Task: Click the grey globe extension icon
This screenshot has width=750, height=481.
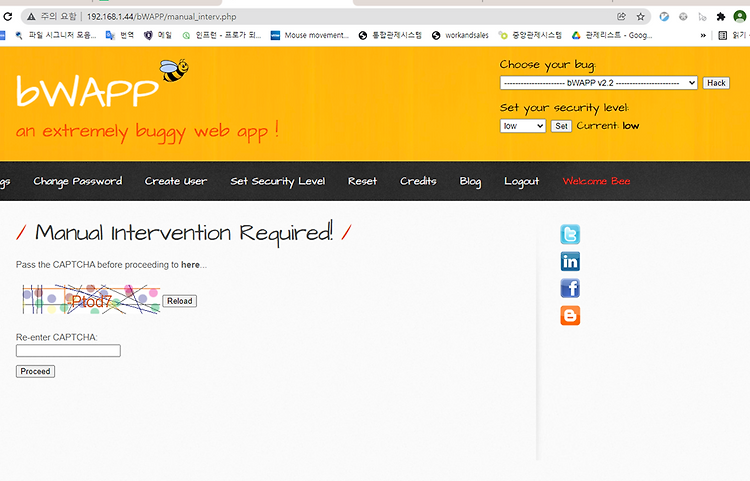Action: (683, 17)
